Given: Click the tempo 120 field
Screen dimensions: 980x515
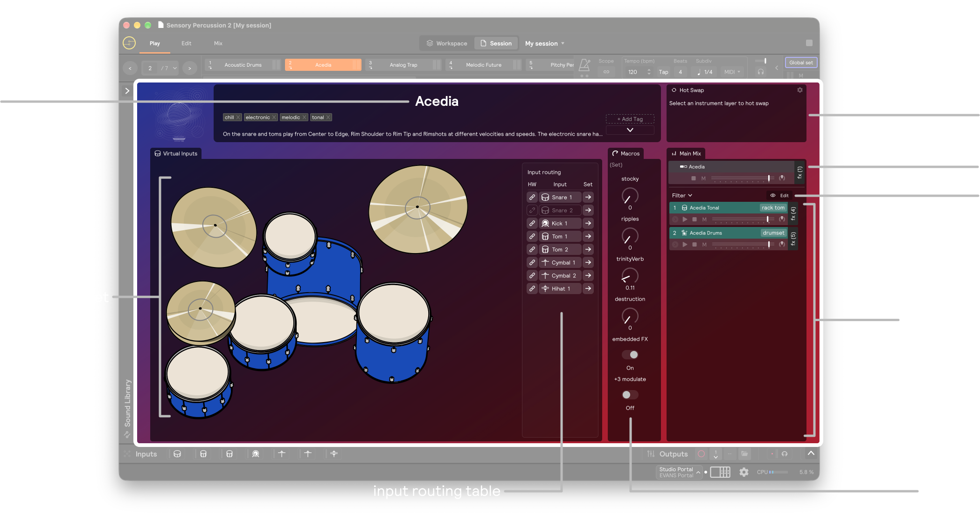Looking at the screenshot, I should point(633,72).
